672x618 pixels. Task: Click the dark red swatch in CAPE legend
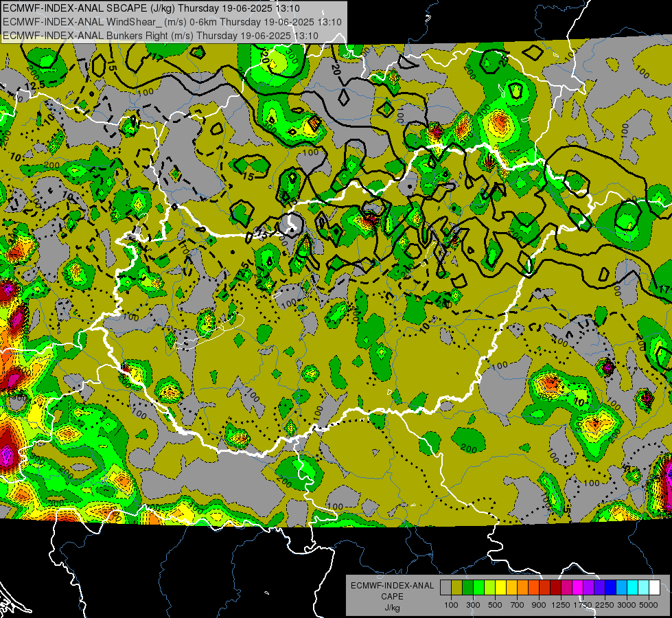tap(555, 588)
